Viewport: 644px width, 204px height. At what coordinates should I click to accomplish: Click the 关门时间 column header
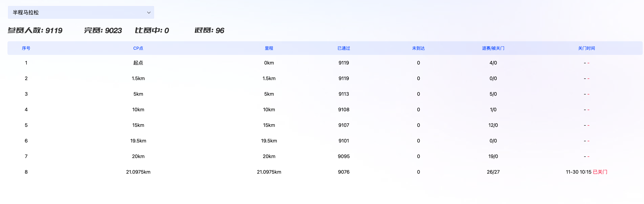(586, 48)
